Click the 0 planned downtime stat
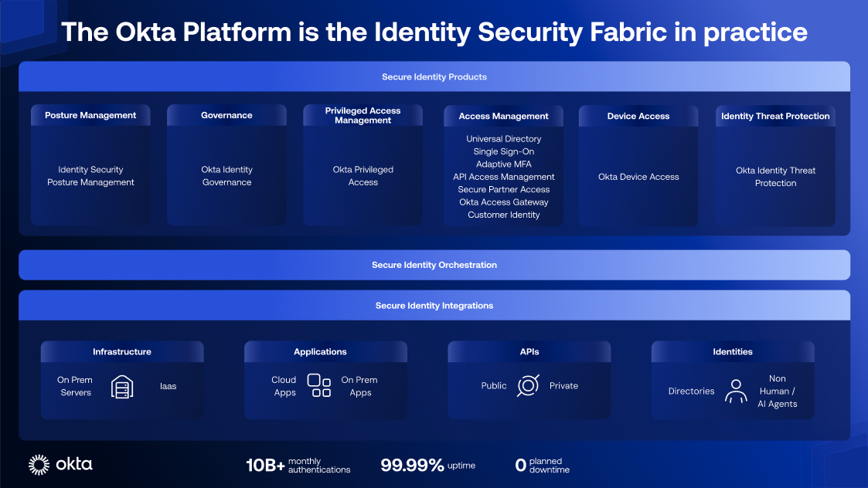 (x=542, y=466)
